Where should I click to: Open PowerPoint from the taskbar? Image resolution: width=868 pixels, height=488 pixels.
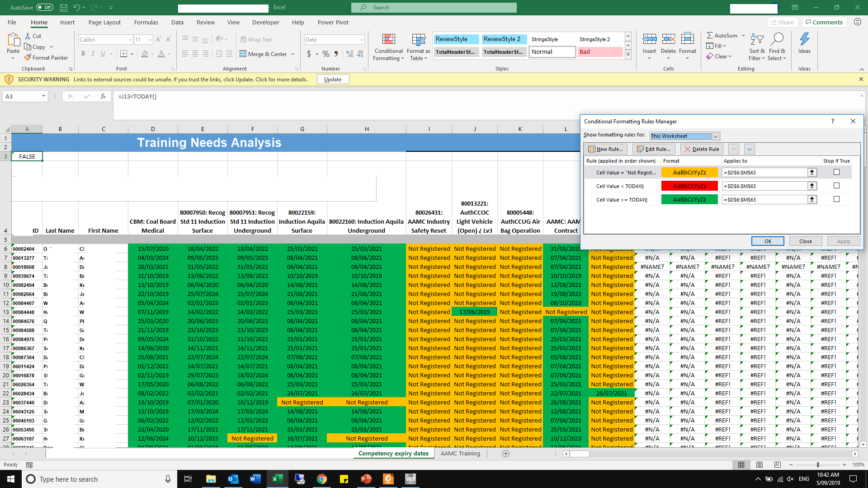pos(366,479)
